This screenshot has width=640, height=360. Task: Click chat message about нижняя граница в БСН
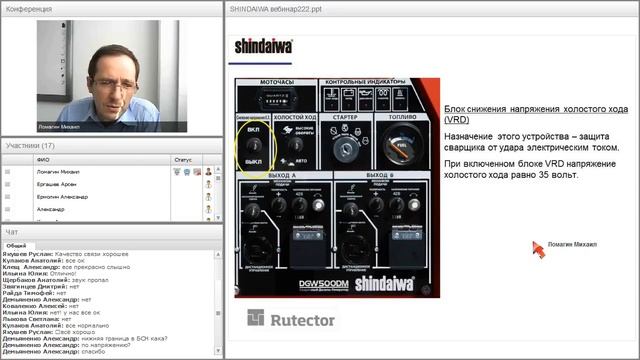pyautogui.click(x=85, y=339)
